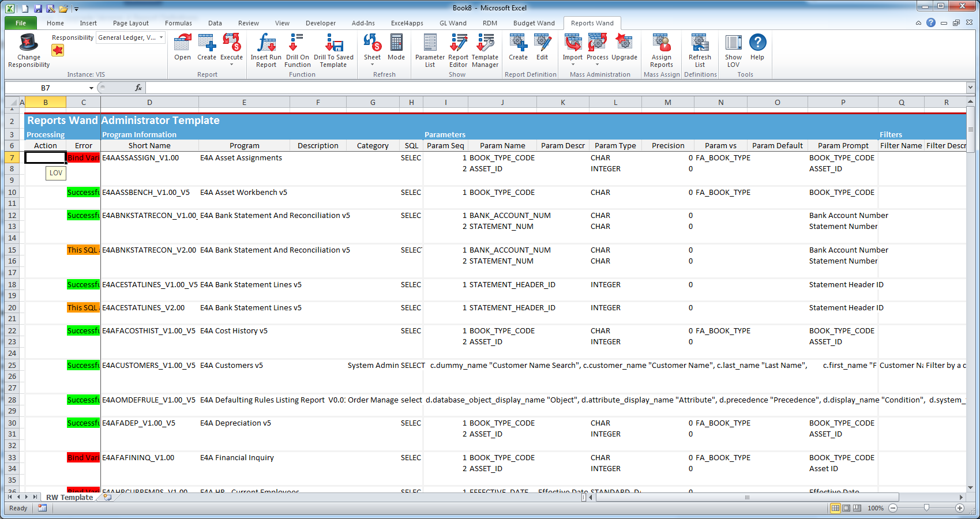Screen dimensions: 980x519
Task: Click the red star favorite icon
Action: tap(58, 50)
